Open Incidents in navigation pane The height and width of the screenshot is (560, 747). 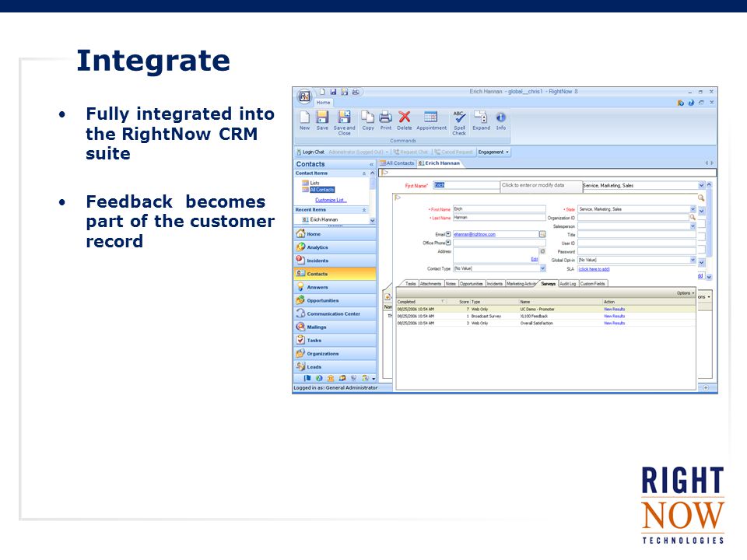(335, 261)
